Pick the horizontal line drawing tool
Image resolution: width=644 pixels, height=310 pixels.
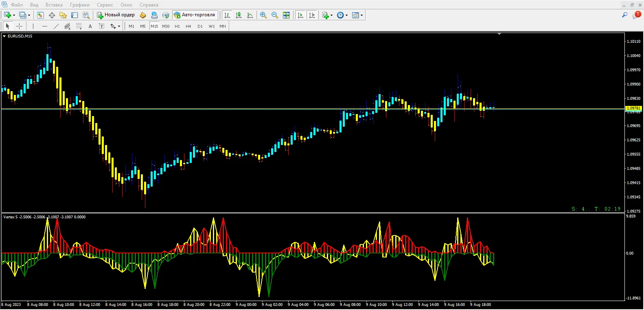tap(44, 26)
